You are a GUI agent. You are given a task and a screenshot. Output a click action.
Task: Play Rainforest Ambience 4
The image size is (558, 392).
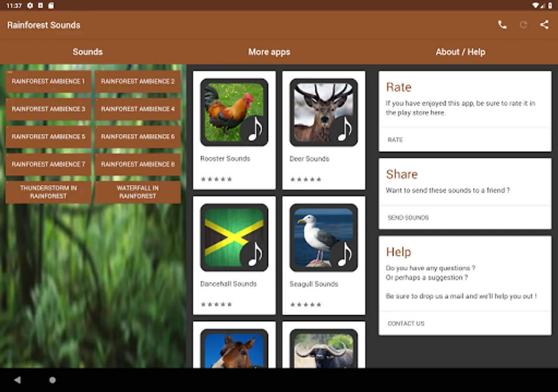point(138,109)
